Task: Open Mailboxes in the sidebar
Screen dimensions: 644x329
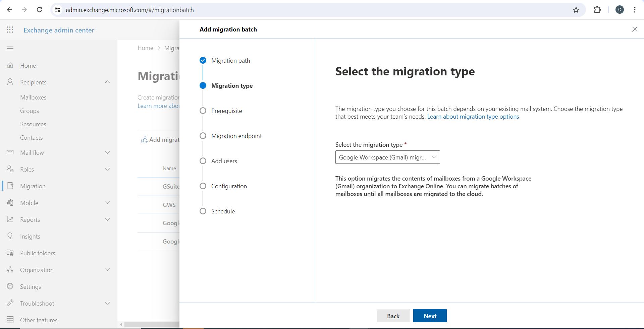Action: (33, 97)
